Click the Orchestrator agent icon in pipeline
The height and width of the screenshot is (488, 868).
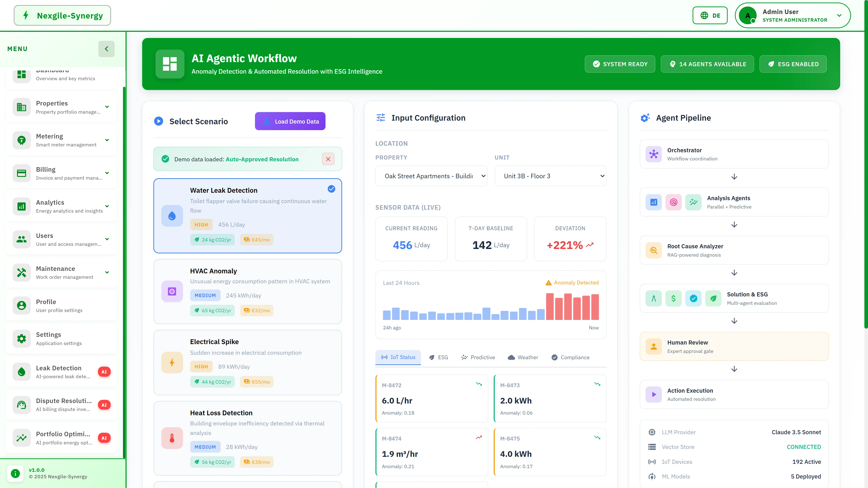[x=653, y=154]
